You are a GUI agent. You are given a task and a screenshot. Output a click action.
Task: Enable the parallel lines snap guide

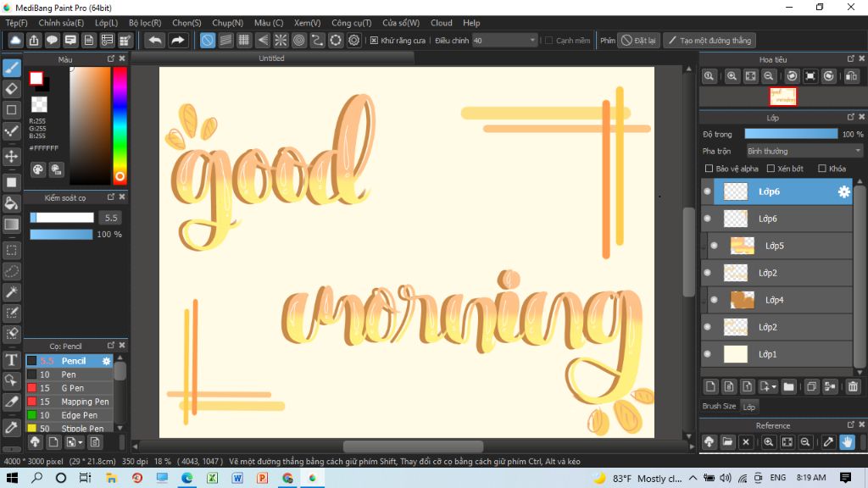click(225, 41)
